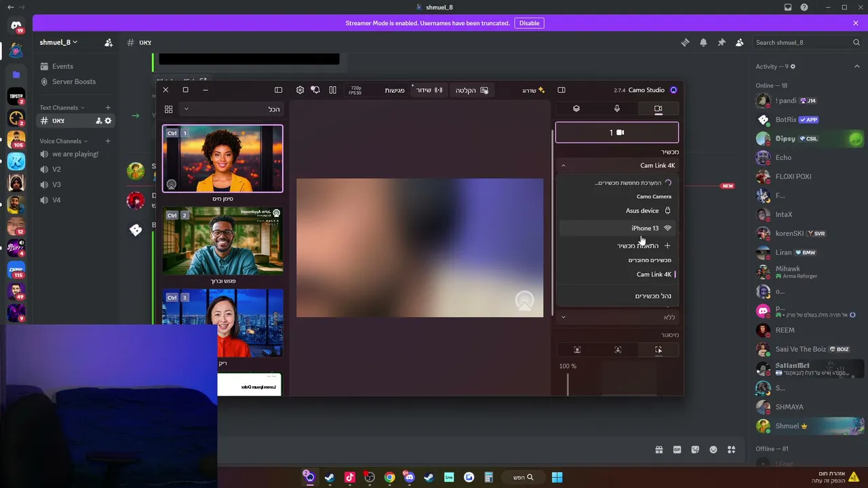Pause the Camo video feed
Image resolution: width=868 pixels, height=488 pixels.
tap(332, 90)
